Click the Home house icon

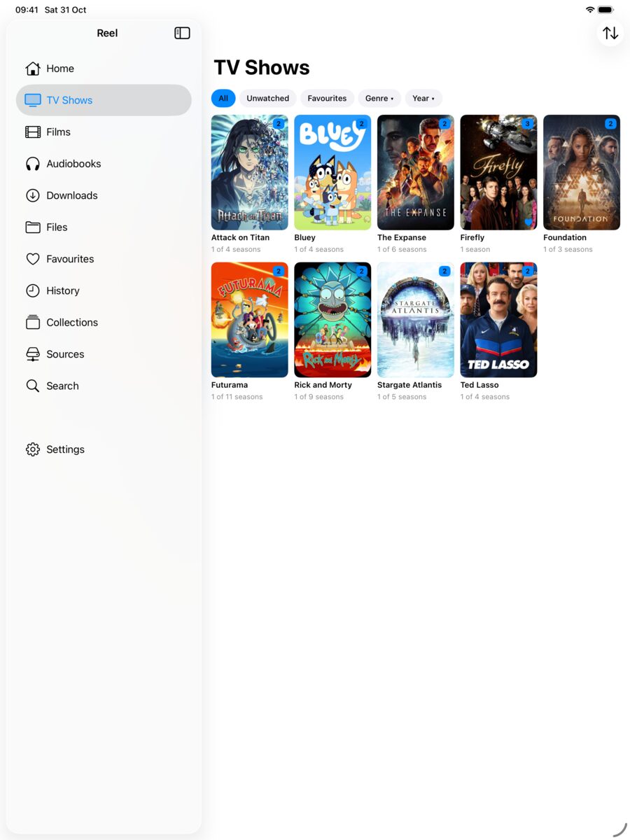[33, 69]
